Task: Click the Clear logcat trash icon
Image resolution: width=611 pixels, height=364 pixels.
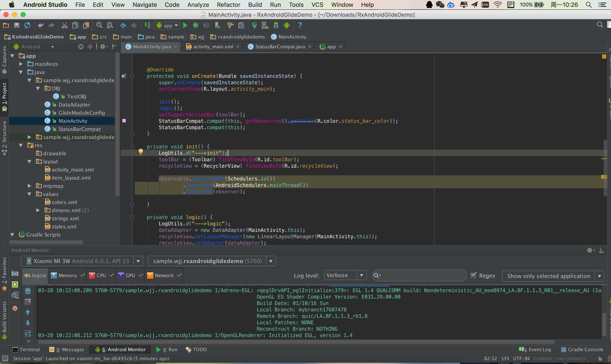Action: click(28, 291)
